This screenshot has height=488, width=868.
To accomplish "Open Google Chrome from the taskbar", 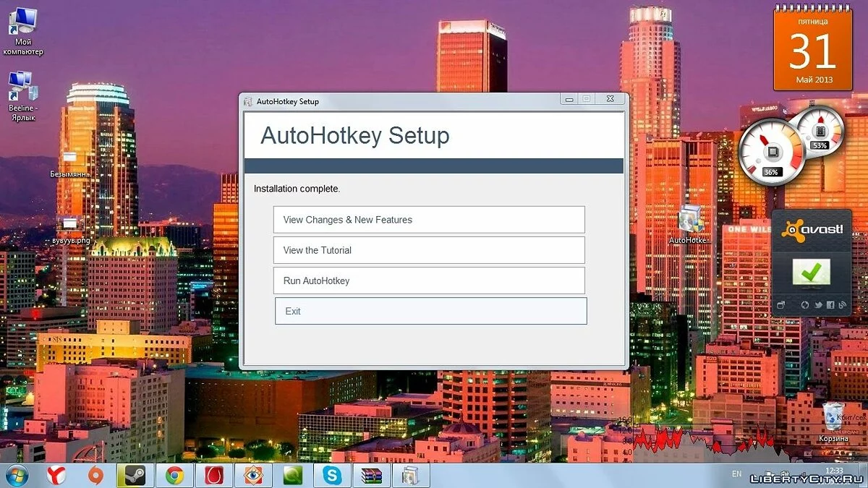I will pos(174,475).
